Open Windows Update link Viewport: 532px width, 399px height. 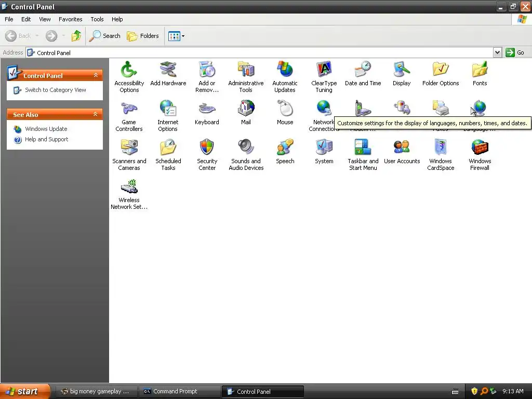point(46,129)
